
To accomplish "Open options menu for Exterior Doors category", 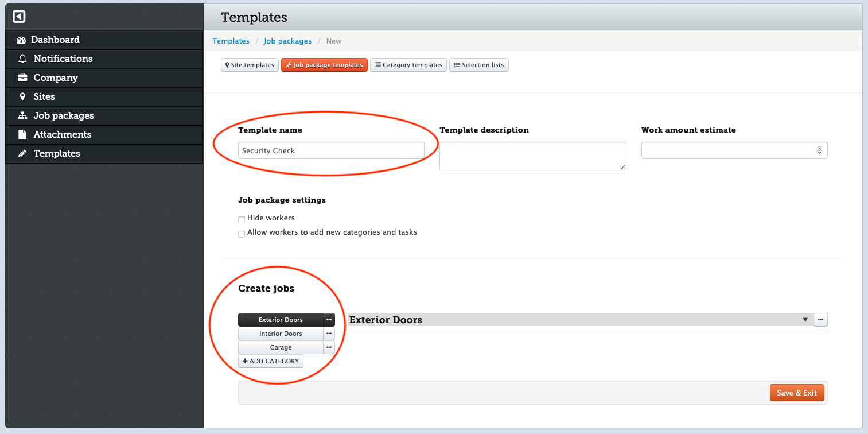I will [x=329, y=320].
